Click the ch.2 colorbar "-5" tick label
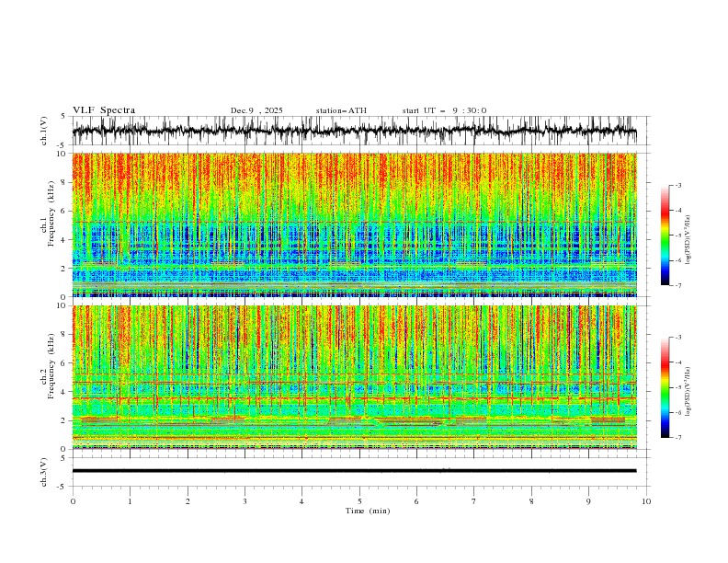The width and height of the screenshot is (728, 563). click(677, 387)
